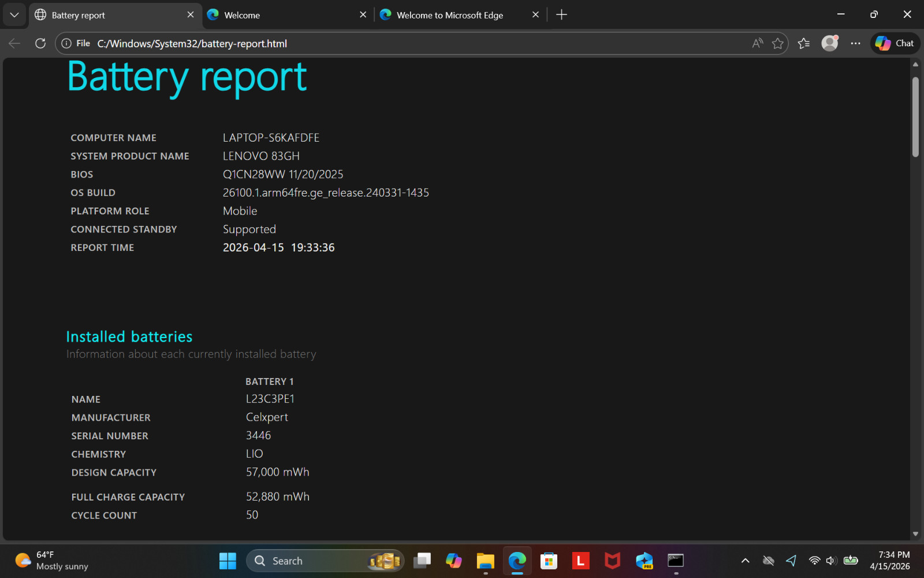
Task: Open the Windows Start menu
Action: [228, 561]
